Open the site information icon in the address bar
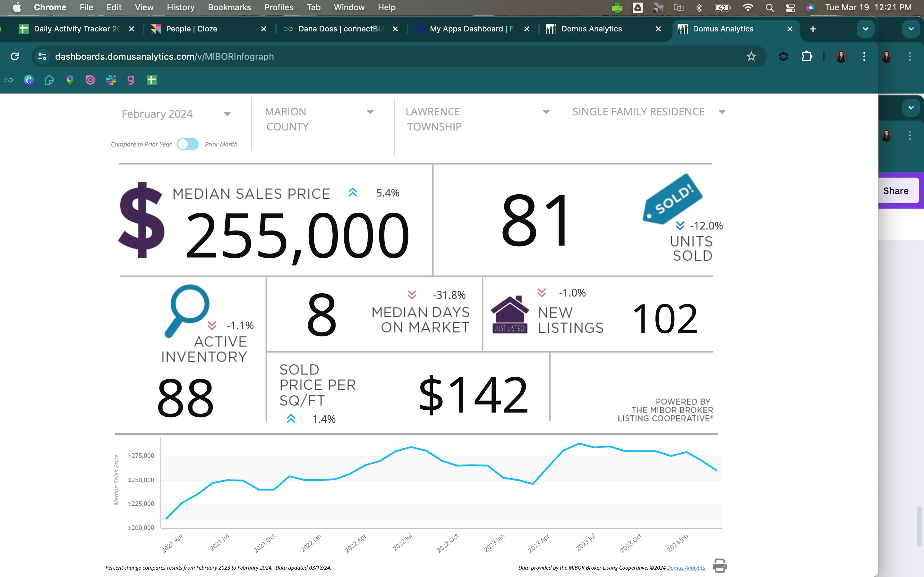 [x=42, y=56]
